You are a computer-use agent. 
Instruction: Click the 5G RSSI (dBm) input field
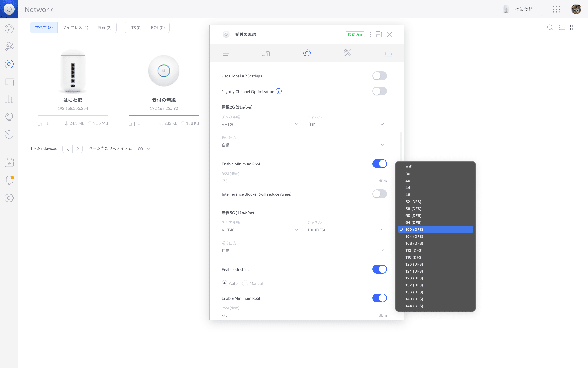[x=304, y=315]
